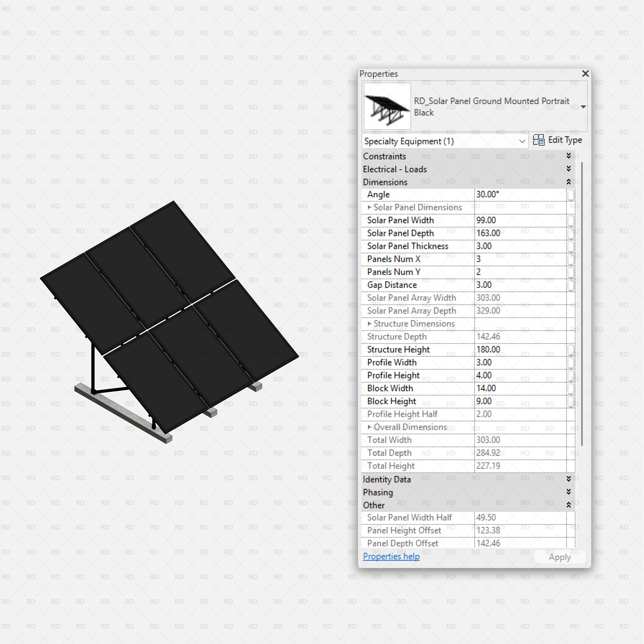Click the Apply button
Viewport: 644px width, 644px height.
click(560, 557)
